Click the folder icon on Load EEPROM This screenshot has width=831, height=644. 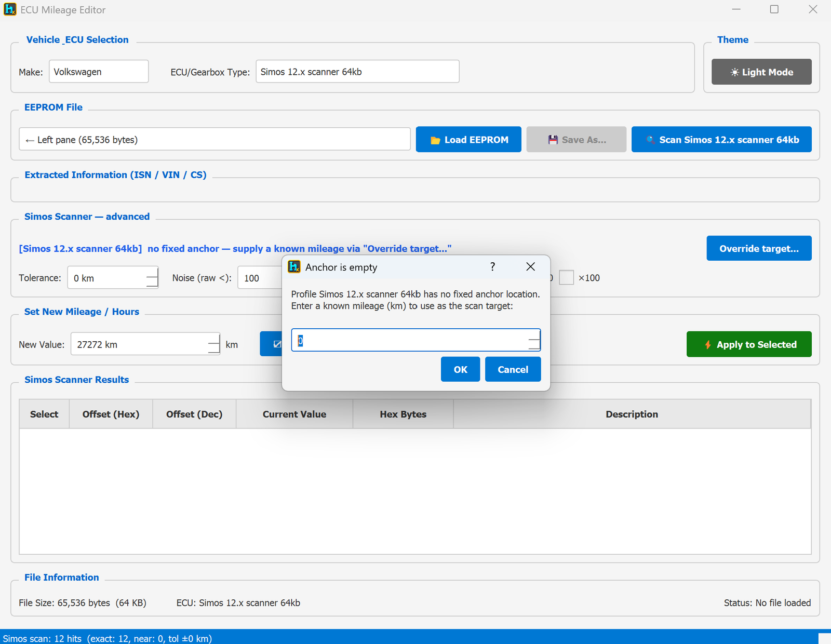[435, 140]
